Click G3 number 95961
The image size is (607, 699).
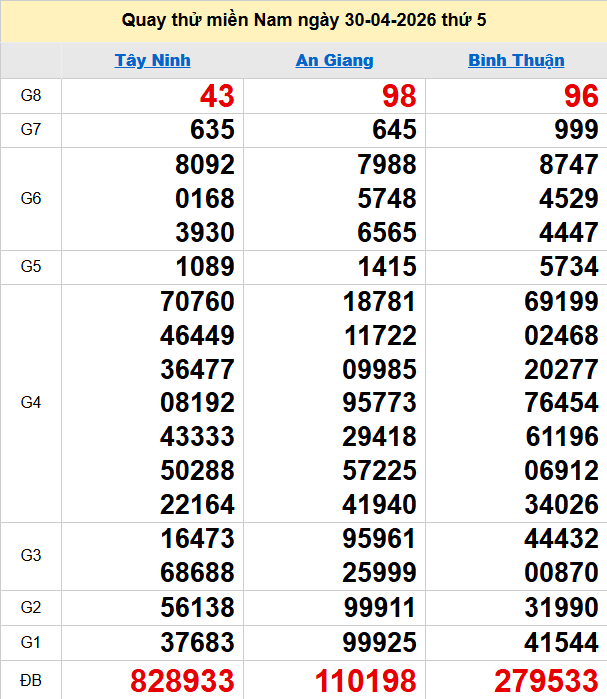[379, 539]
